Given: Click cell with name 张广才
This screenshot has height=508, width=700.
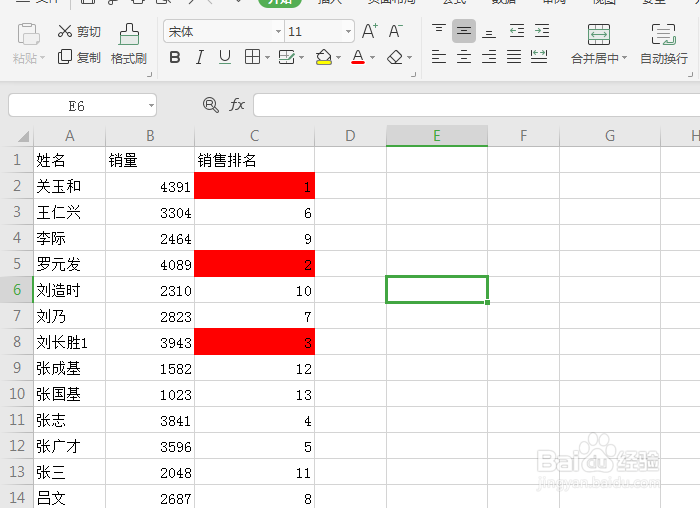Looking at the screenshot, I should pos(69,446).
